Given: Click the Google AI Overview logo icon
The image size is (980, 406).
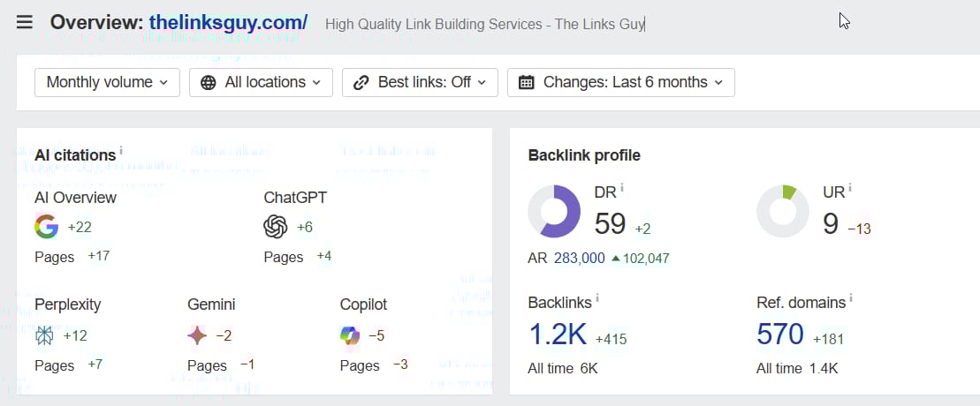Looking at the screenshot, I should pos(46,227).
